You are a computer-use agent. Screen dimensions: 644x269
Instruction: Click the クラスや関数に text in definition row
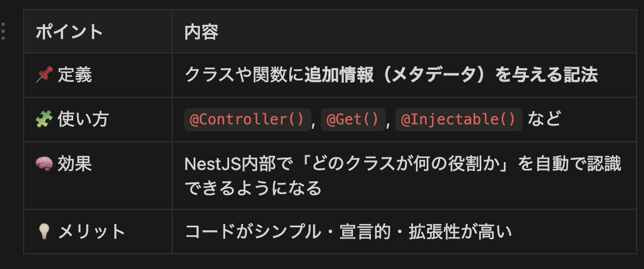coord(244,75)
